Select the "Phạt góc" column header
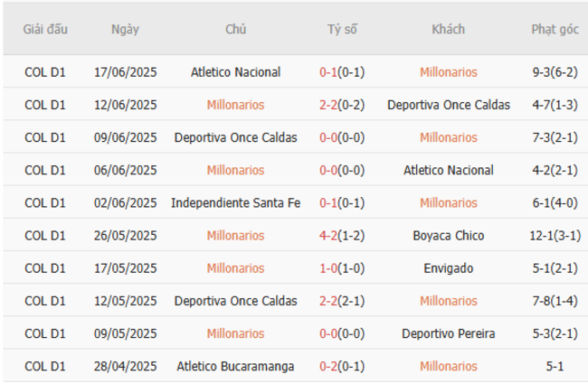This screenshot has height=384, width=588. (555, 29)
